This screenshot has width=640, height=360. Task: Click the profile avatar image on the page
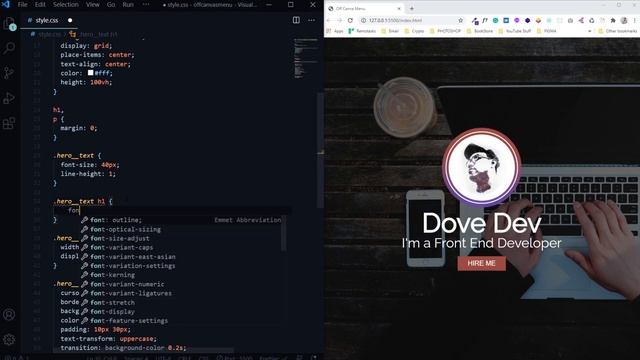(x=482, y=167)
